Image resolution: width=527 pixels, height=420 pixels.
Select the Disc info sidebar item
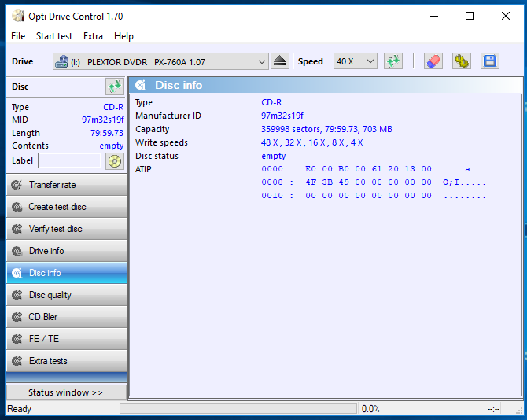(x=67, y=273)
